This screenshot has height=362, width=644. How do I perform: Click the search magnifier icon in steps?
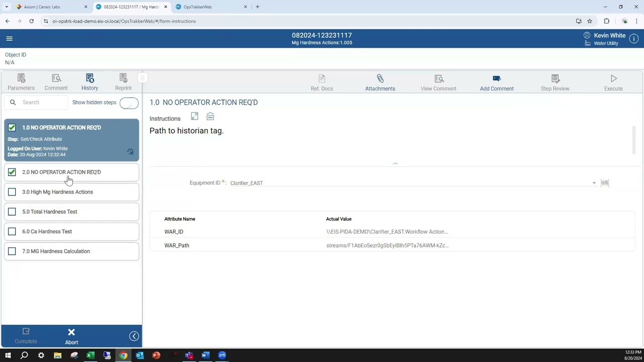pyautogui.click(x=13, y=103)
